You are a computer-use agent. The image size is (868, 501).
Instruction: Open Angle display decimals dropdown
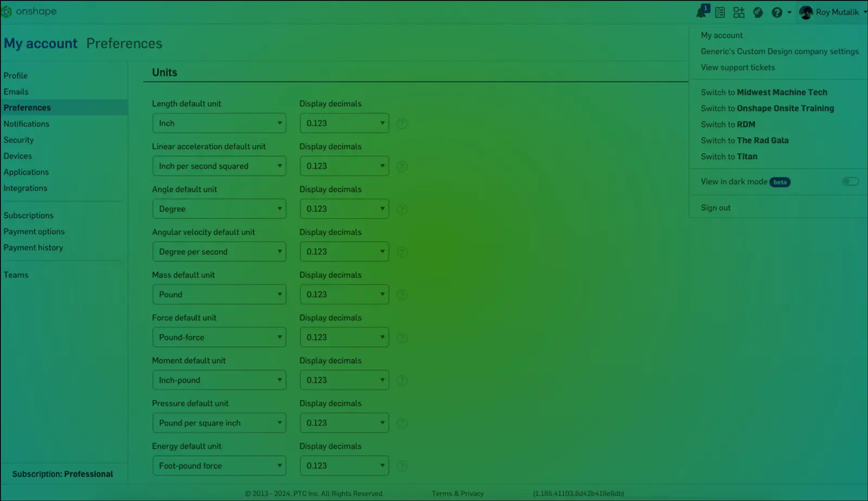pos(344,209)
